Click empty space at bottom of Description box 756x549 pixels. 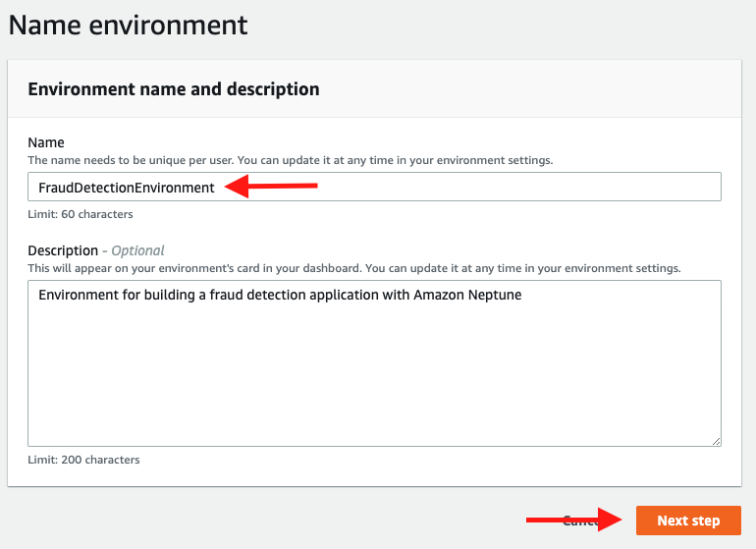pos(373,412)
